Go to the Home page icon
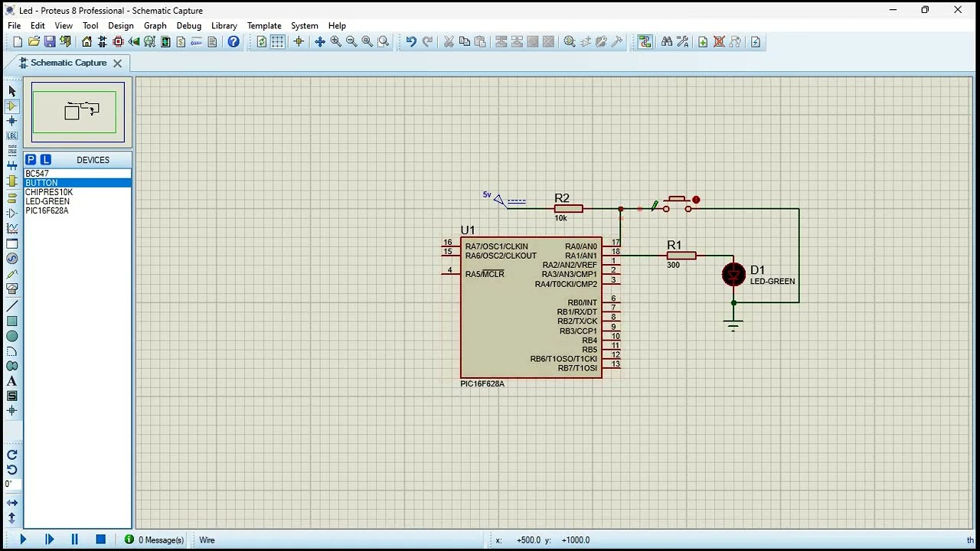Image resolution: width=980 pixels, height=551 pixels. click(87, 42)
